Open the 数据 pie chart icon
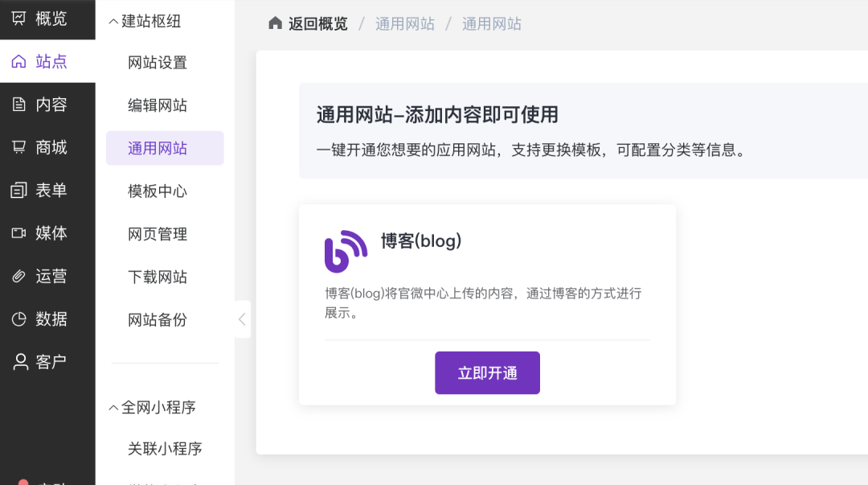Image resolution: width=868 pixels, height=485 pixels. (19, 319)
